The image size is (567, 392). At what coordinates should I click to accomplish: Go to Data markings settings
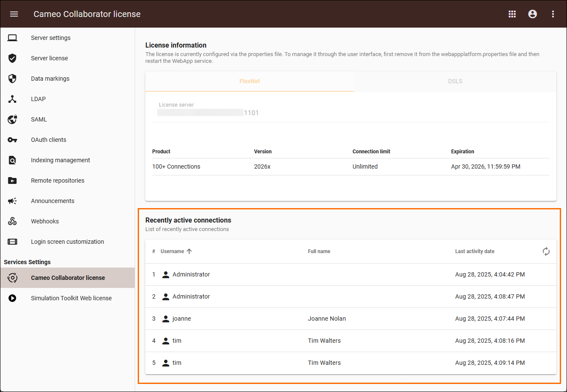coord(50,79)
